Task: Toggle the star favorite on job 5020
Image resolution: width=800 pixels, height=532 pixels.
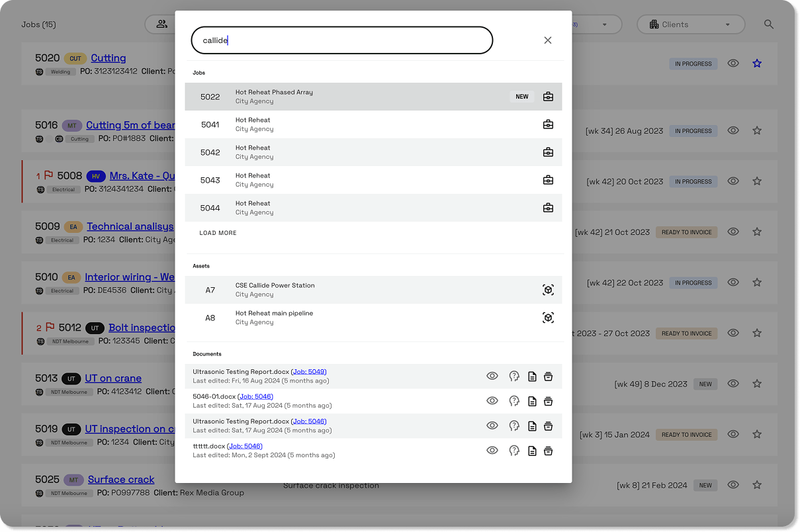Action: coord(756,63)
